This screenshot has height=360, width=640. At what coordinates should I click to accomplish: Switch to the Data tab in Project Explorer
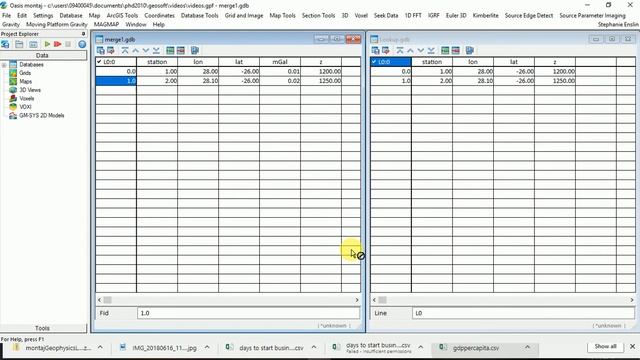[42, 55]
